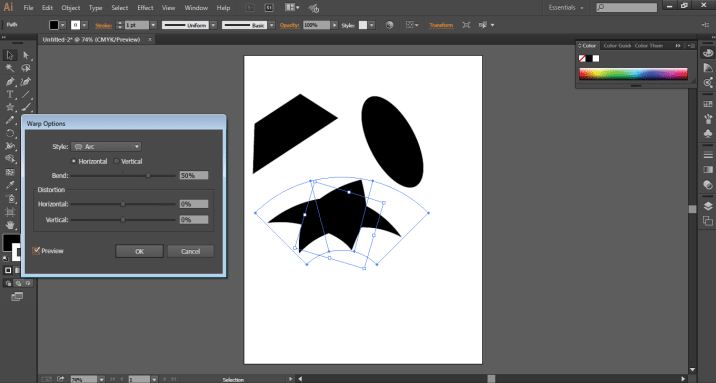This screenshot has width=716, height=383.
Task: Open the graphic Style dropdown
Action: tap(372, 26)
